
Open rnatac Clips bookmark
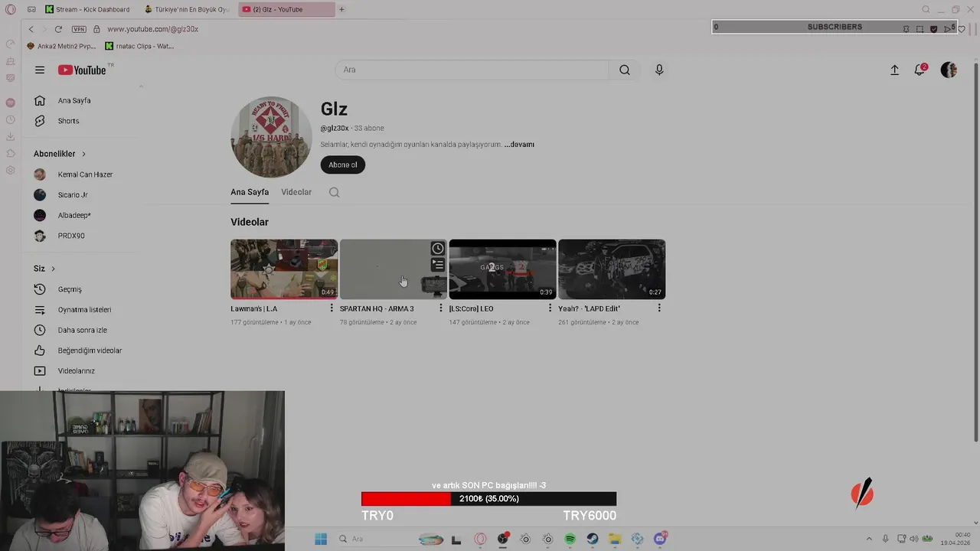(139, 46)
